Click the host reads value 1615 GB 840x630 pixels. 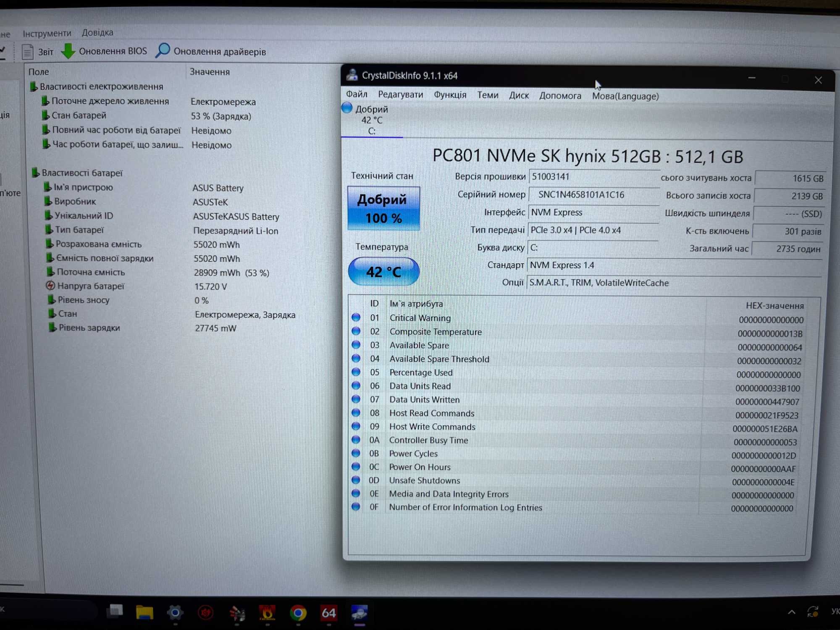pyautogui.click(x=790, y=178)
